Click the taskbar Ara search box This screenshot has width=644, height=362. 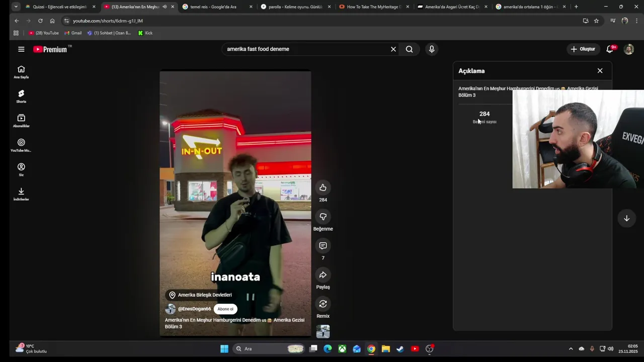coord(269,348)
